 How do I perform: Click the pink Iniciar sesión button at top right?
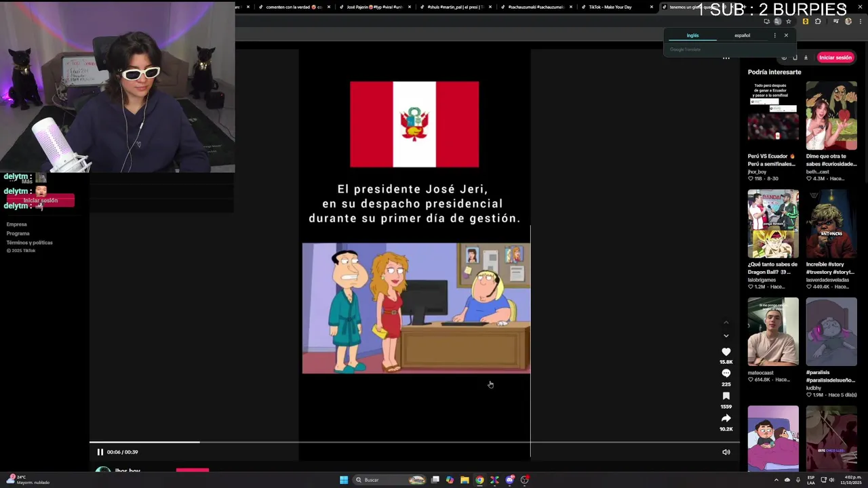[835, 58]
